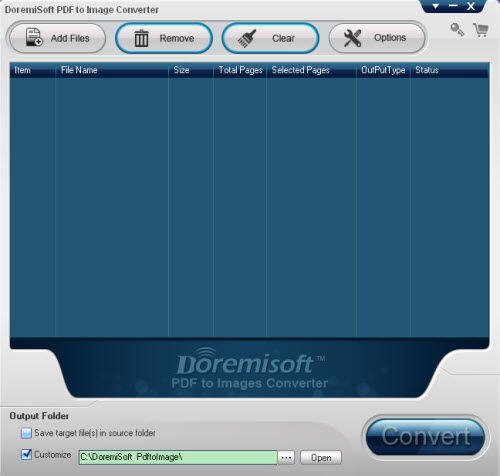Screen dimensions: 500x476
Task: Click the Total Pages column header
Action: pyautogui.click(x=240, y=70)
